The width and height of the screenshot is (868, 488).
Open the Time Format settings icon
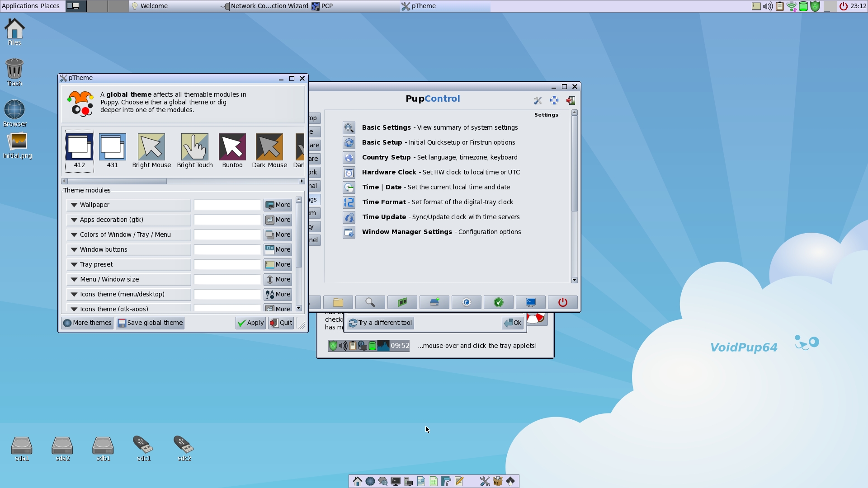click(x=349, y=202)
